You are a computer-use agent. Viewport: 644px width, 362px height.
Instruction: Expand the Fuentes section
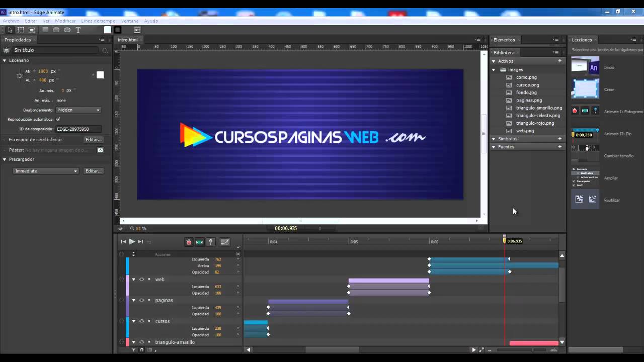494,147
